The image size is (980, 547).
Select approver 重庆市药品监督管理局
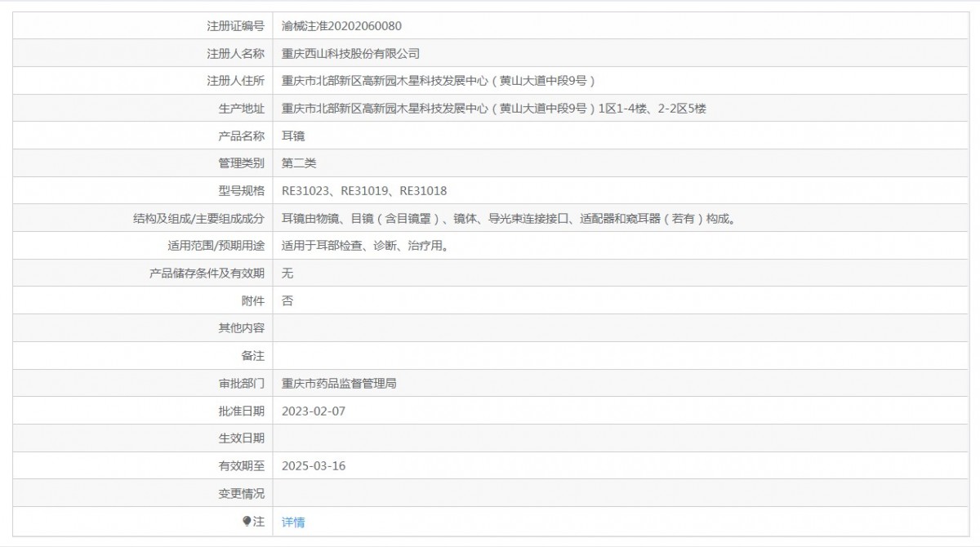coord(339,383)
